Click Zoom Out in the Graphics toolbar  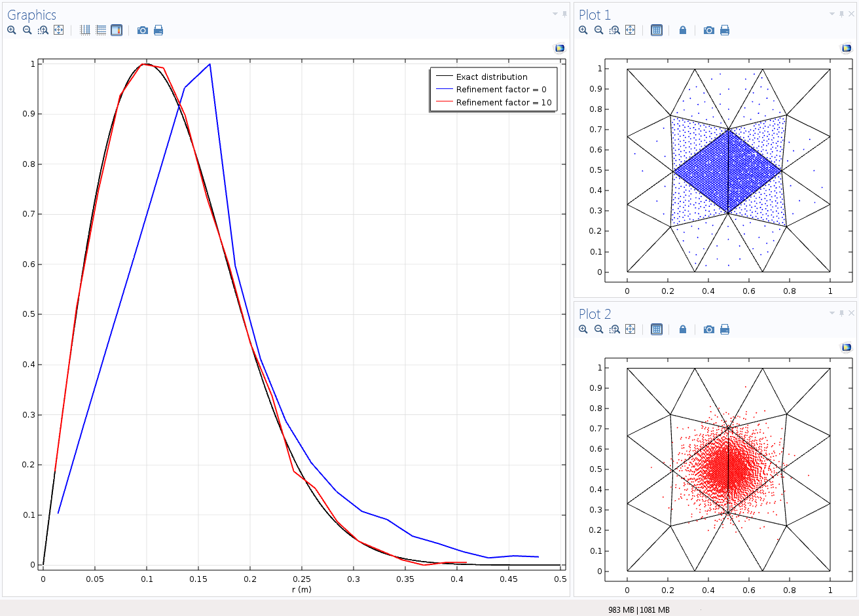coord(27,30)
